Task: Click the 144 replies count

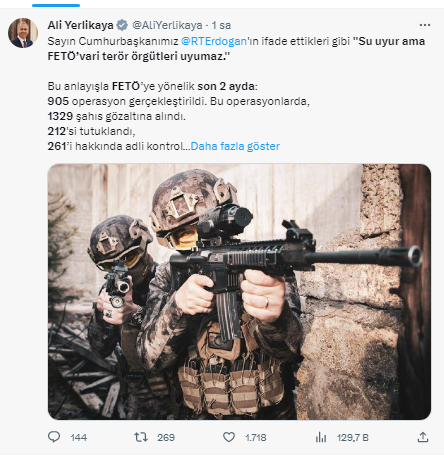Action: click(79, 437)
